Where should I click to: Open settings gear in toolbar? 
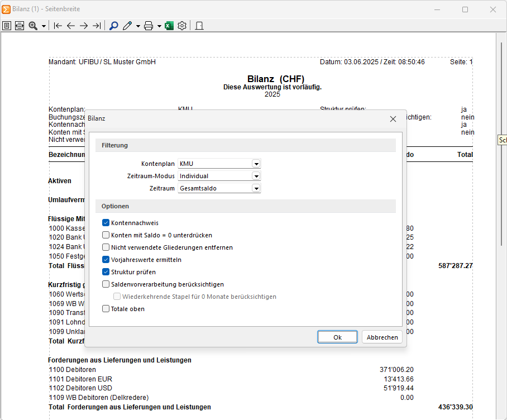[x=182, y=26]
